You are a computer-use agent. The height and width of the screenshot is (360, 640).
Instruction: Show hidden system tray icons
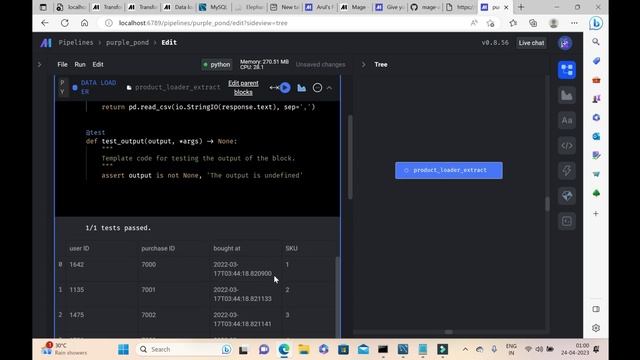click(465, 349)
